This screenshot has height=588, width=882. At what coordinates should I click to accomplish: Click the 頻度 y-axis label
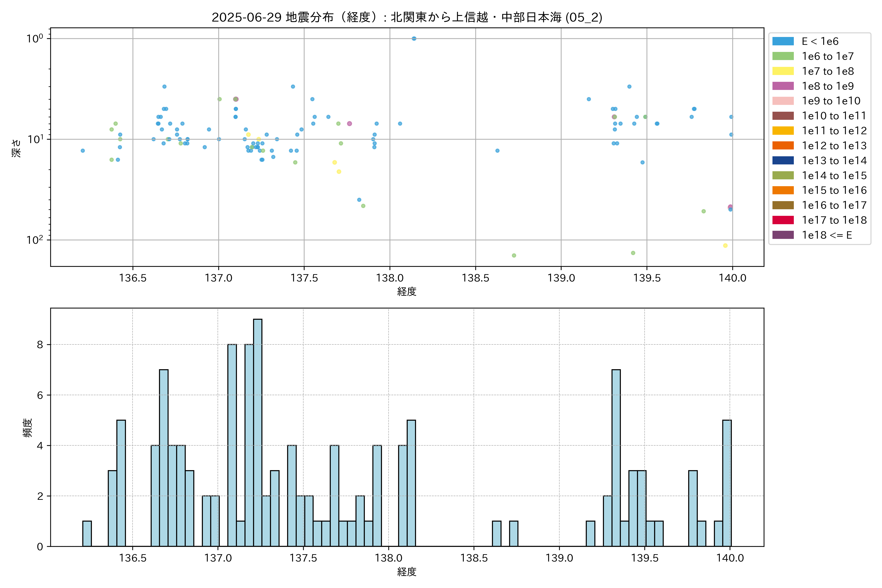pyautogui.click(x=28, y=428)
